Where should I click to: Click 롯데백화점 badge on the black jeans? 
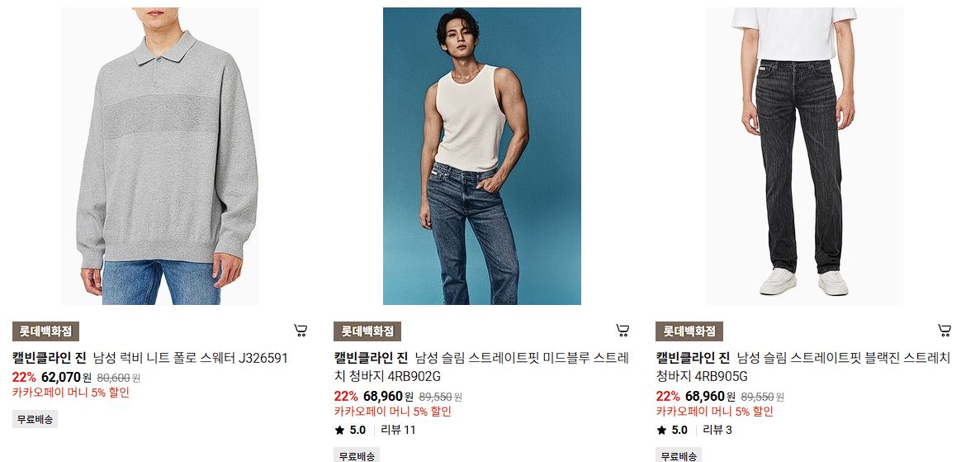point(689,331)
